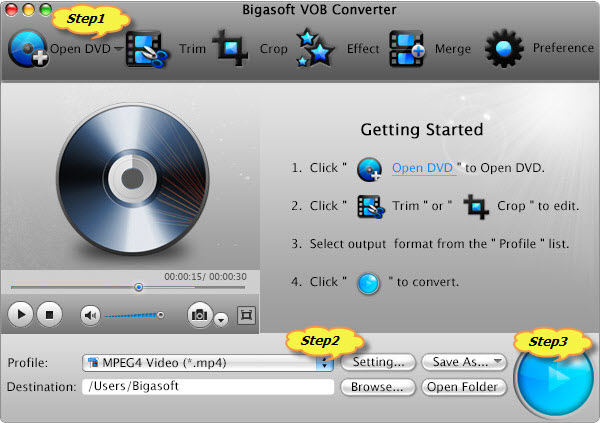
Task: Click the Profile: label
Action: point(28,363)
